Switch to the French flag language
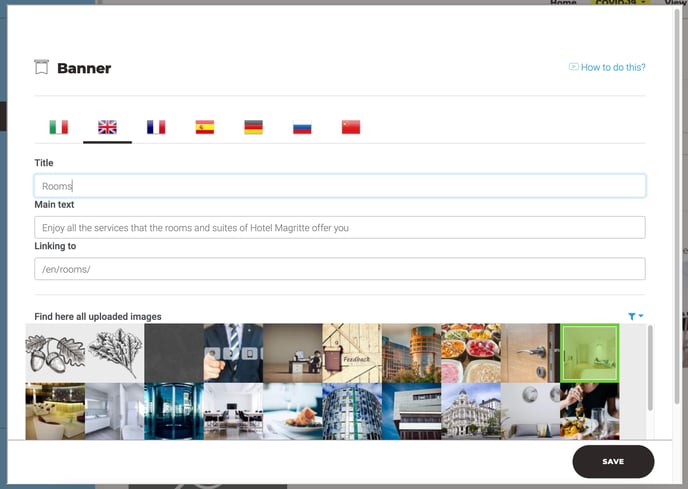Screen dimensions: 688x489 (x=156, y=127)
